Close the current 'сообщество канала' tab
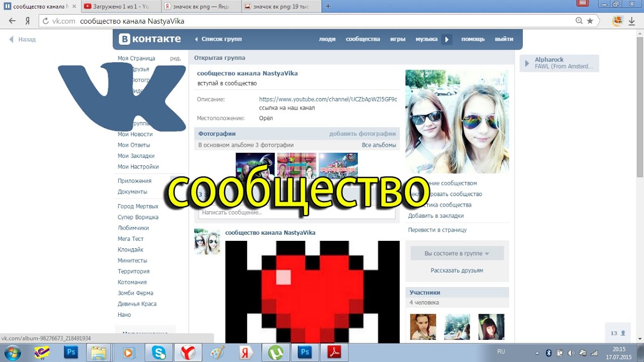This screenshot has width=644, height=362. 74,7
